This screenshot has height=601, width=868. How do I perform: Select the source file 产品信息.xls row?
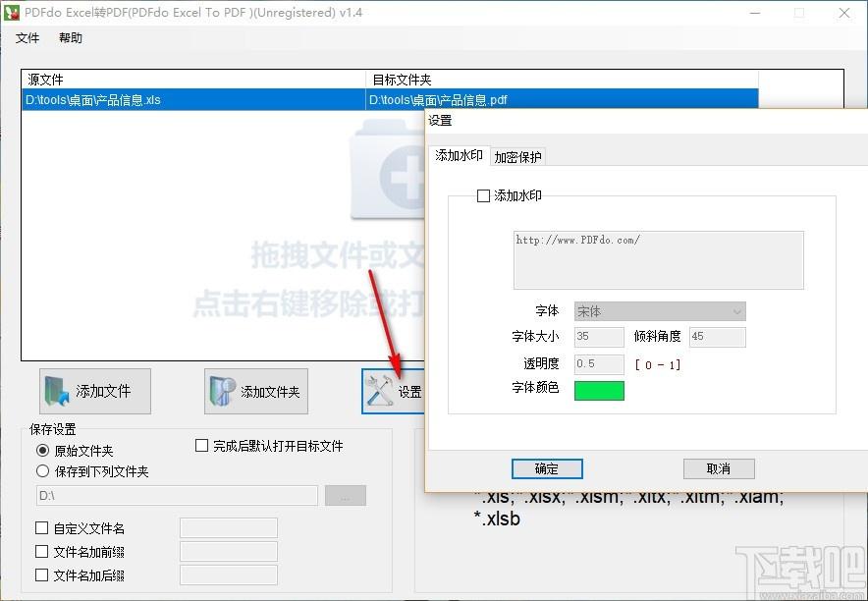(193, 100)
